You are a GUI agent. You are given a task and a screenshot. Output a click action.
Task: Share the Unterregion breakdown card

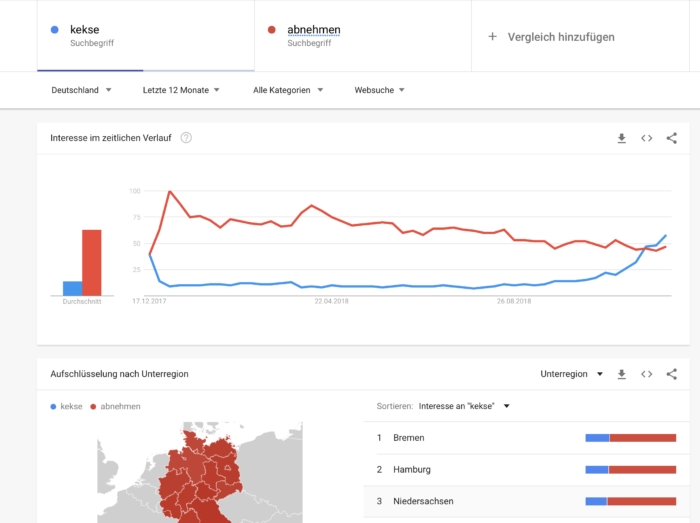(x=671, y=374)
